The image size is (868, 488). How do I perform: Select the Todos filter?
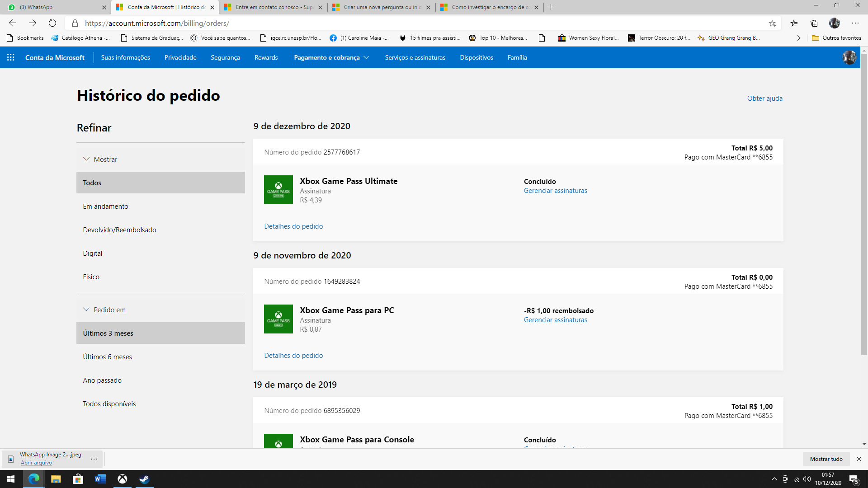click(x=160, y=183)
